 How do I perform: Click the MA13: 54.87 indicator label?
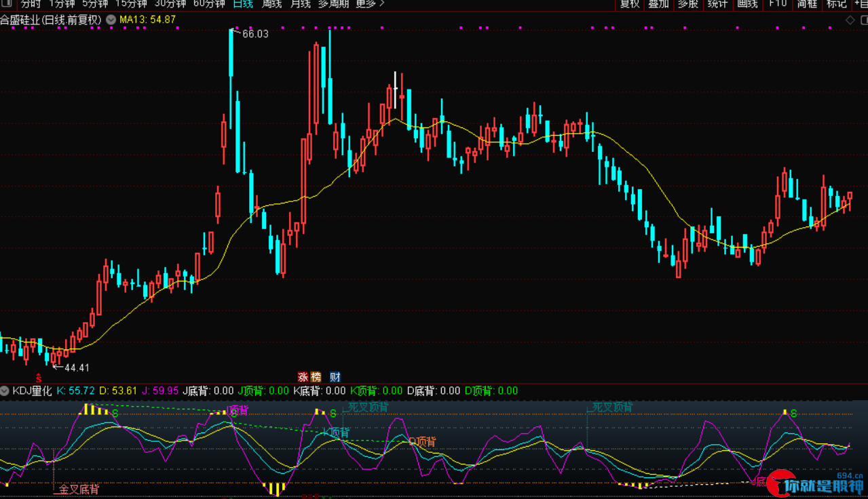click(147, 20)
